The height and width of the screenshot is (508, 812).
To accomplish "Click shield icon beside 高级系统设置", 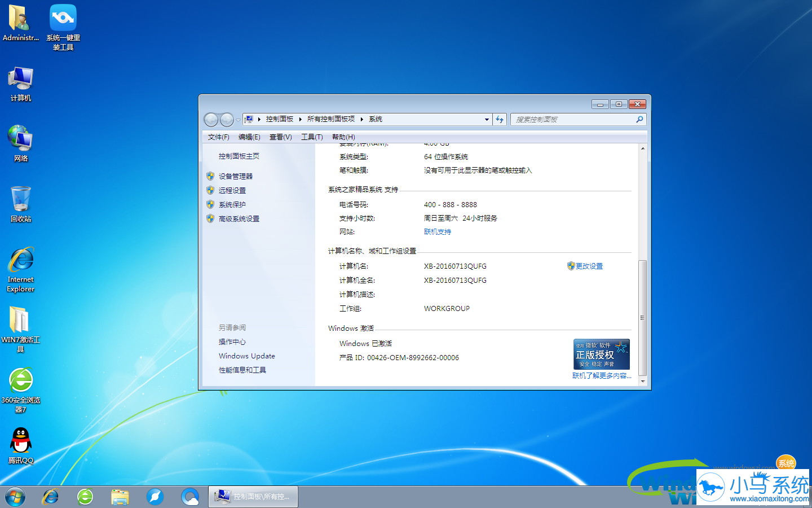I will coord(210,218).
